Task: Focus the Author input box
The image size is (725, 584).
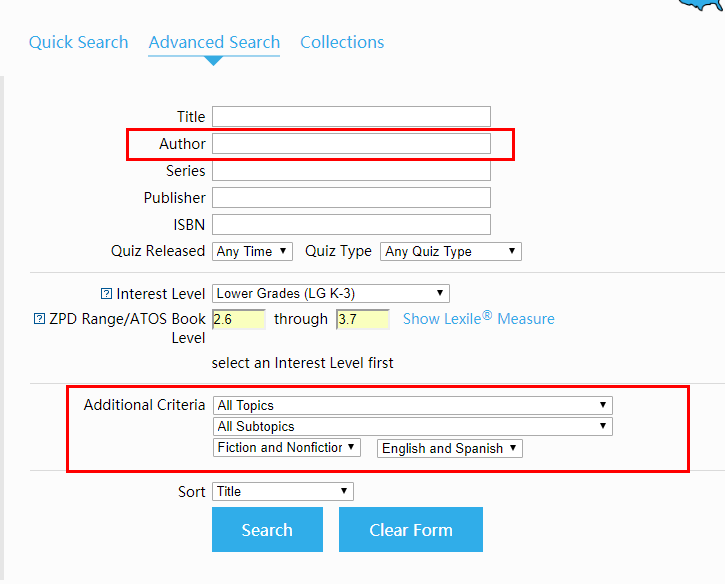Action: [351, 144]
